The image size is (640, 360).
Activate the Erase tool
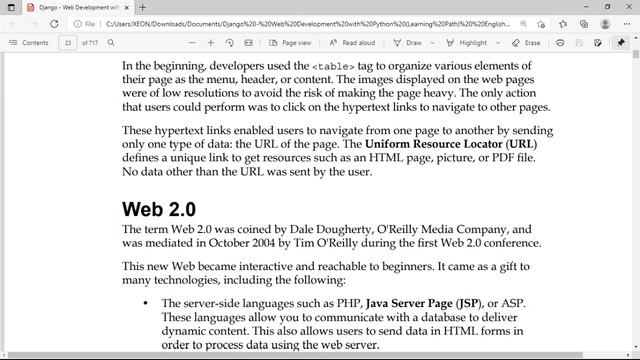526,43
